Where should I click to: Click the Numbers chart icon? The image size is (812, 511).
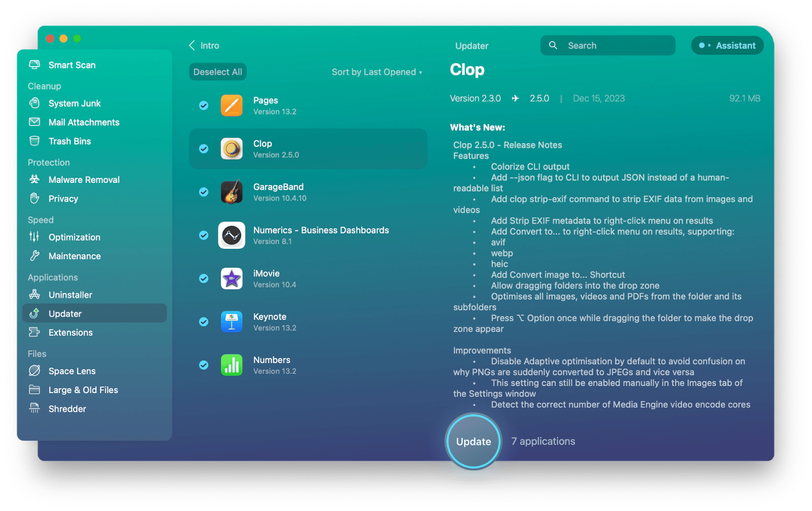coord(231,365)
